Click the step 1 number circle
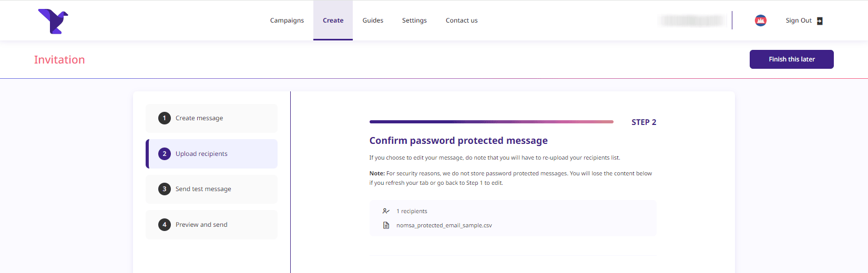The image size is (868, 273). coord(165,118)
